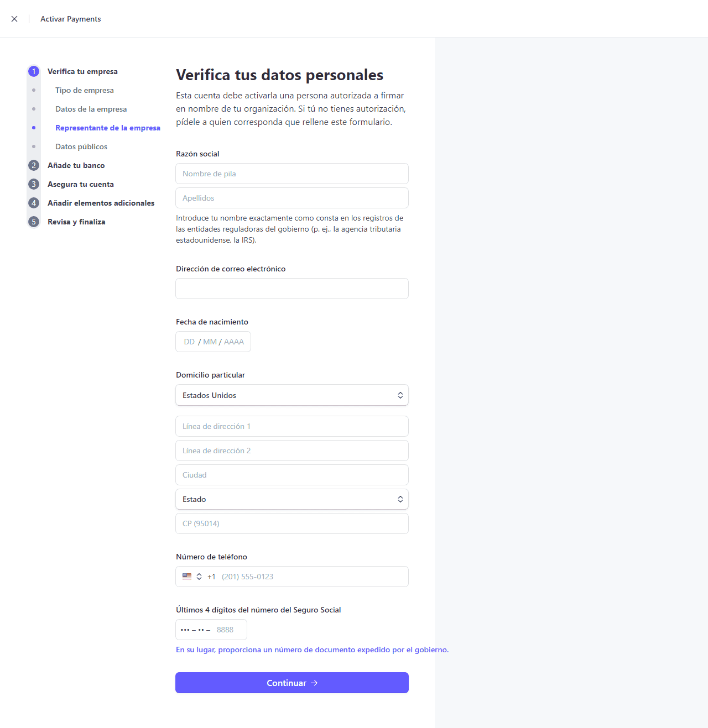Click the arrow icon inside the Continuar button

[314, 683]
